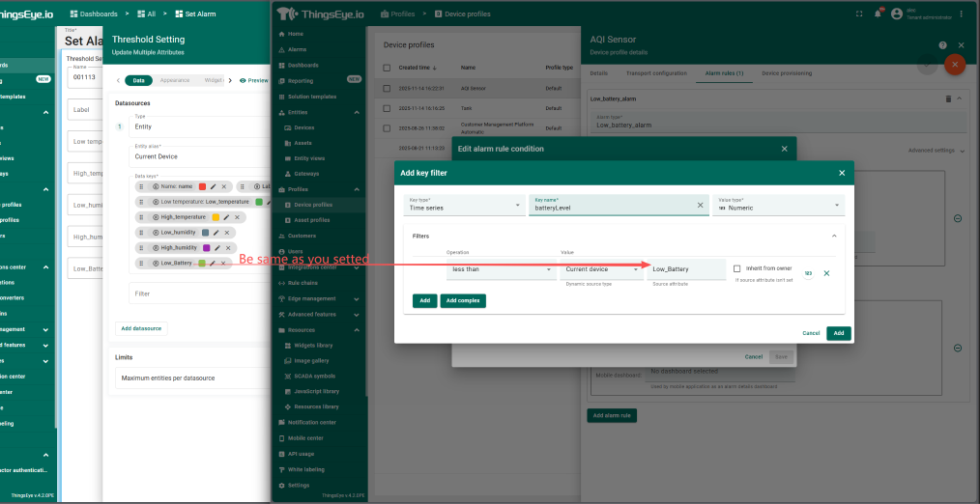Toggle fullscreen mode icon in header
Image resolution: width=980 pixels, height=504 pixels.
click(x=859, y=14)
